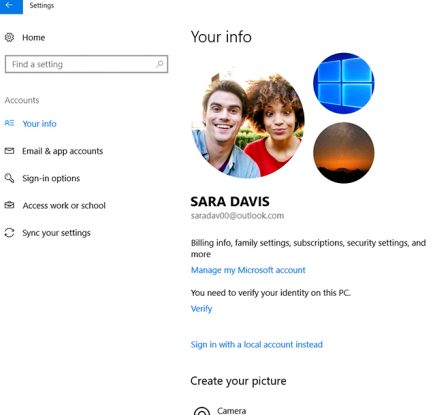Screen dimensions: 435x415
Task: Pick the sunset sky profile picture
Action: [x=344, y=153]
